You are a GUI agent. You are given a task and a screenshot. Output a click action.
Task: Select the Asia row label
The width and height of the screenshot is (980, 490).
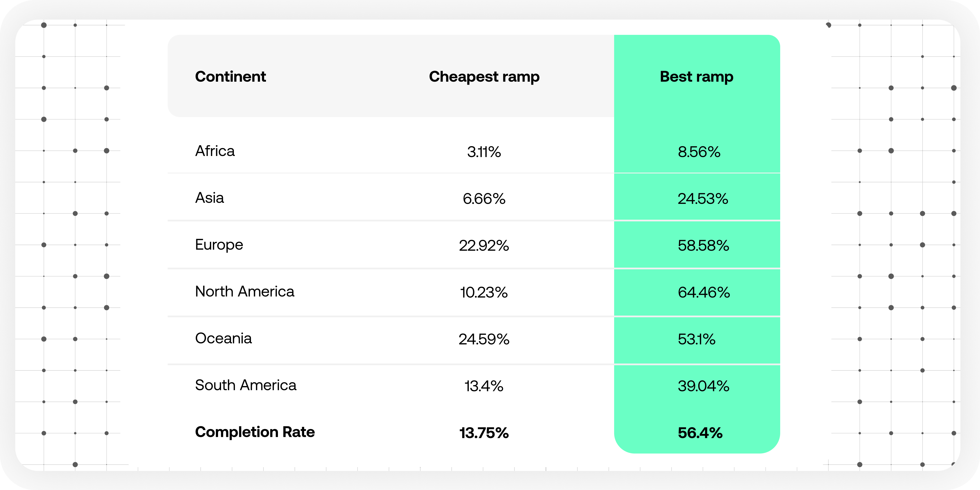pyautogui.click(x=210, y=198)
